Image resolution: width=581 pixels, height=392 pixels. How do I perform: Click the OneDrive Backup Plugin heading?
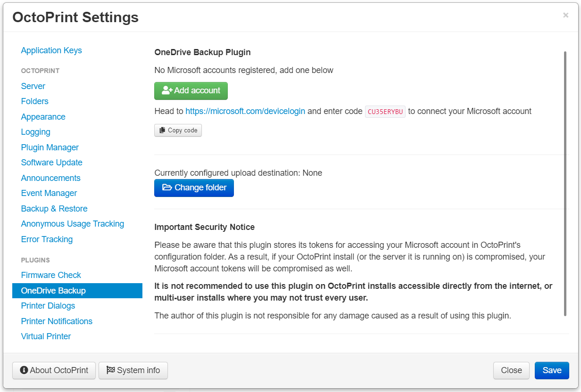click(x=203, y=52)
